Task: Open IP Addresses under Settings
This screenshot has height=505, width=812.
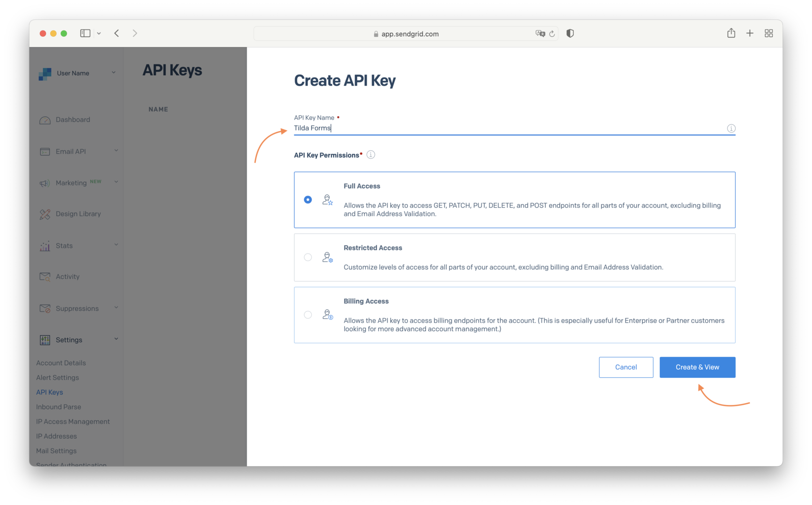Action: pyautogui.click(x=57, y=436)
